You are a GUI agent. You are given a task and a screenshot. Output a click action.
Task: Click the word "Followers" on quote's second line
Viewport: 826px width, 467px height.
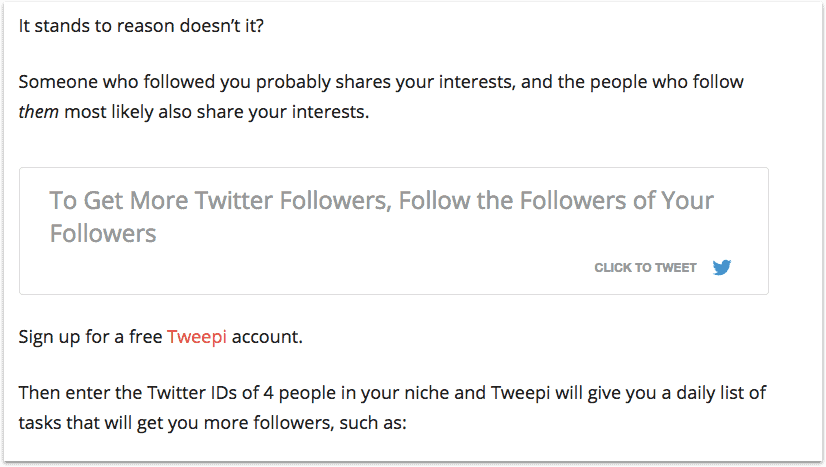pyautogui.click(x=103, y=234)
